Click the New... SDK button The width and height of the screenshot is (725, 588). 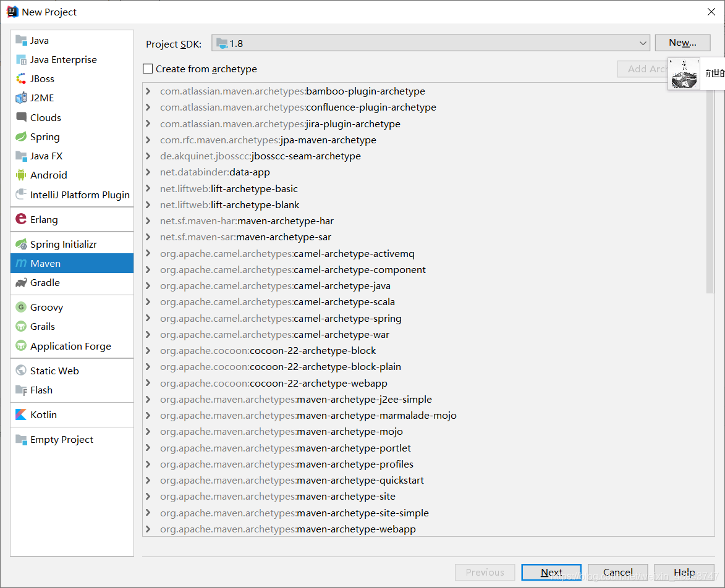pos(682,43)
